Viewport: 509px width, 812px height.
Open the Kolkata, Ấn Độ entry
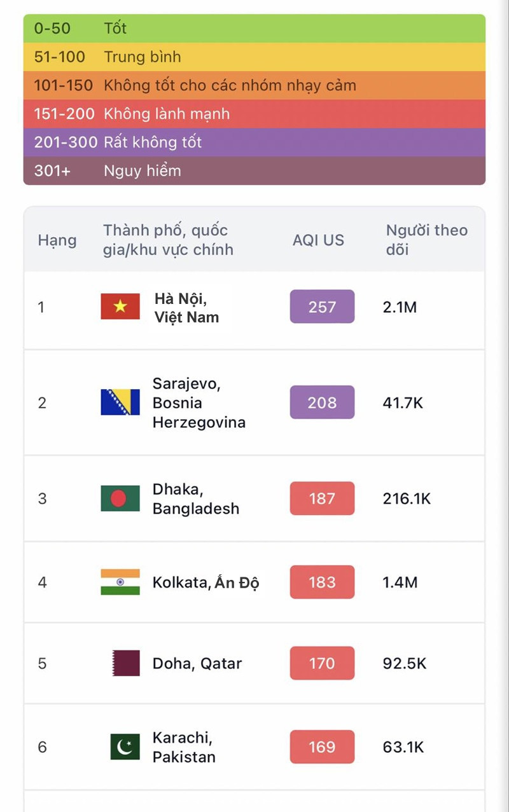coord(206,582)
